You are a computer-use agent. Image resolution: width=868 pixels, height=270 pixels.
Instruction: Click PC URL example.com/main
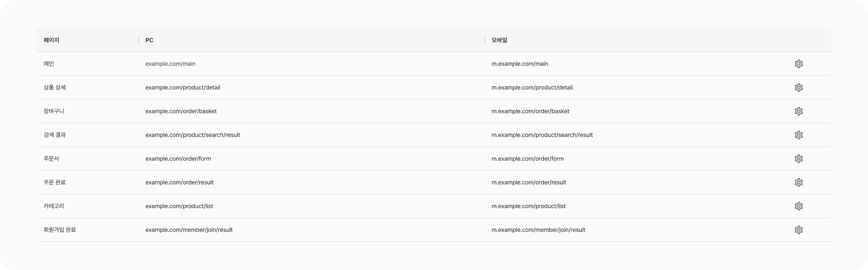[170, 64]
